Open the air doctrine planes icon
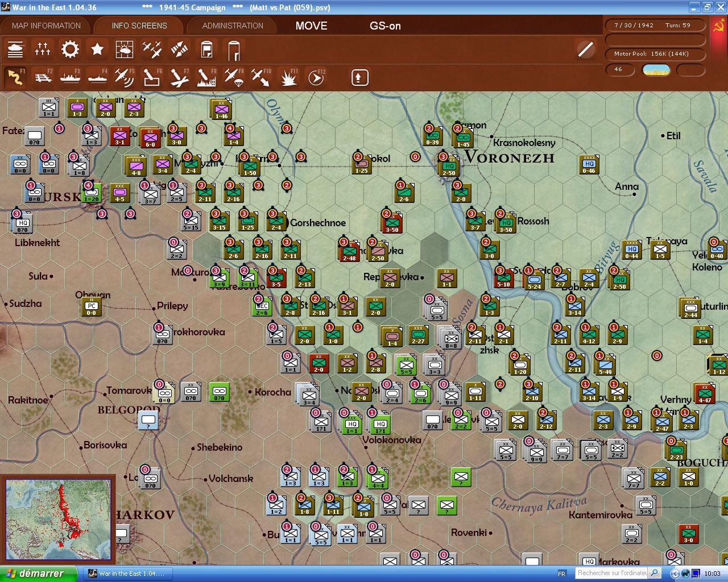The width and height of the screenshot is (728, 582). click(152, 50)
